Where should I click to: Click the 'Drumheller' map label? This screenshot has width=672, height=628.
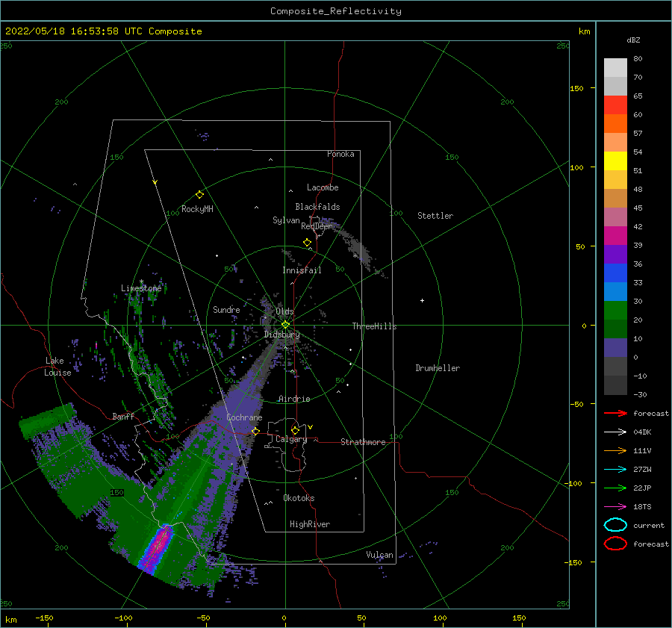click(438, 368)
